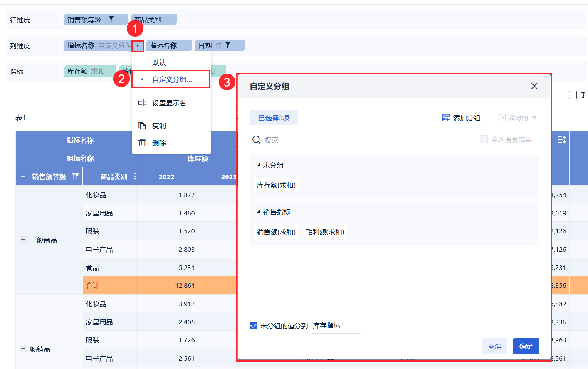This screenshot has width=588, height=369.
Task: Click 家居用品 in the 2,405 row
Action: click(x=99, y=322)
